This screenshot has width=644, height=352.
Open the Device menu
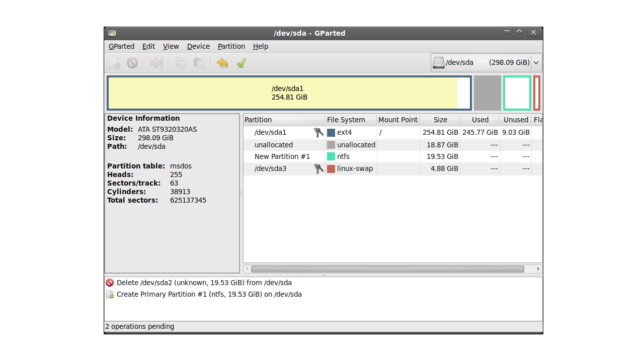198,46
